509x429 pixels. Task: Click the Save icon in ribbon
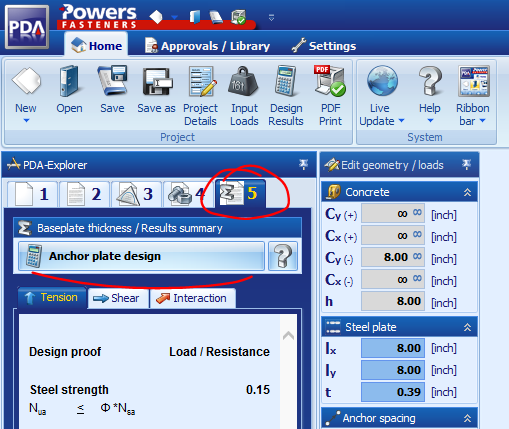pos(112,81)
